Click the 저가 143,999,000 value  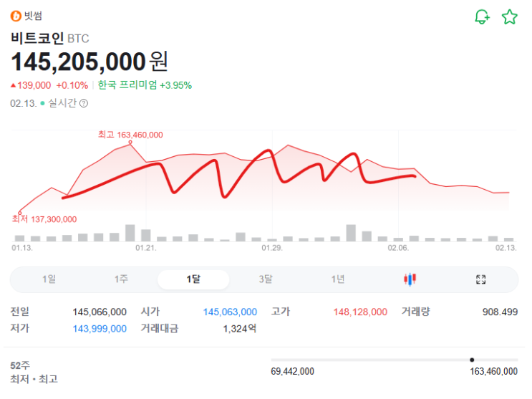coord(100,329)
